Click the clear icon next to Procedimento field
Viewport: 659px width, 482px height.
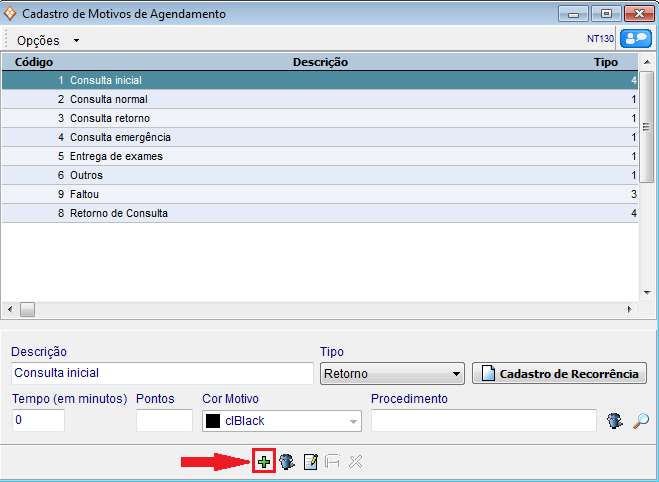616,421
